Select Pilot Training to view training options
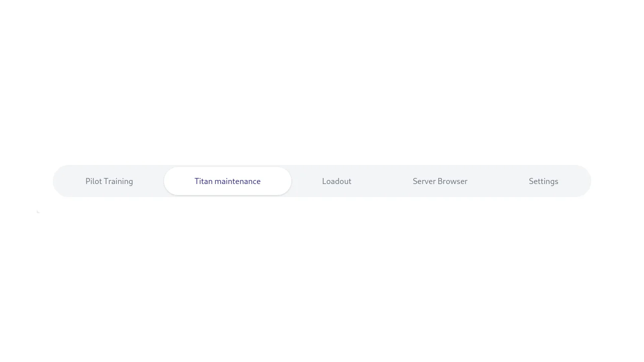Viewport: 644px width, 362px height. point(109,181)
